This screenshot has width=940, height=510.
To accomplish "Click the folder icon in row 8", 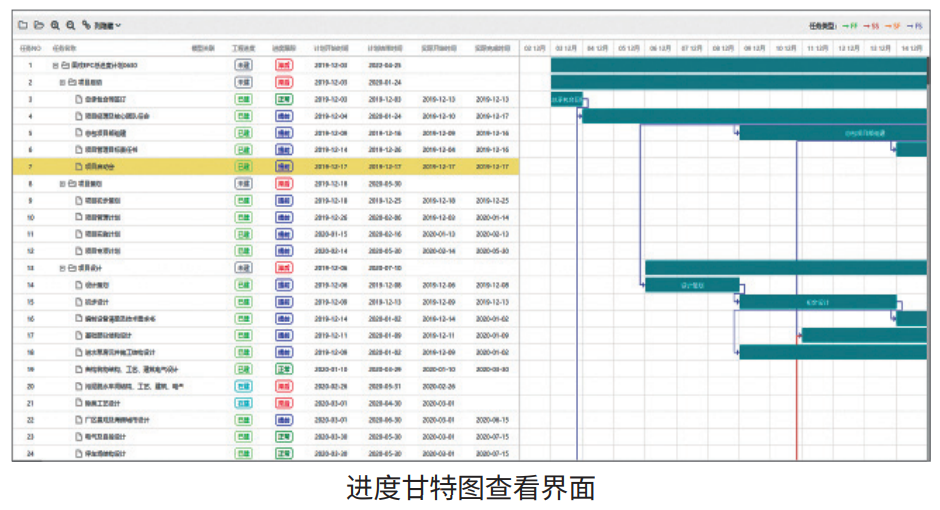I will (73, 184).
